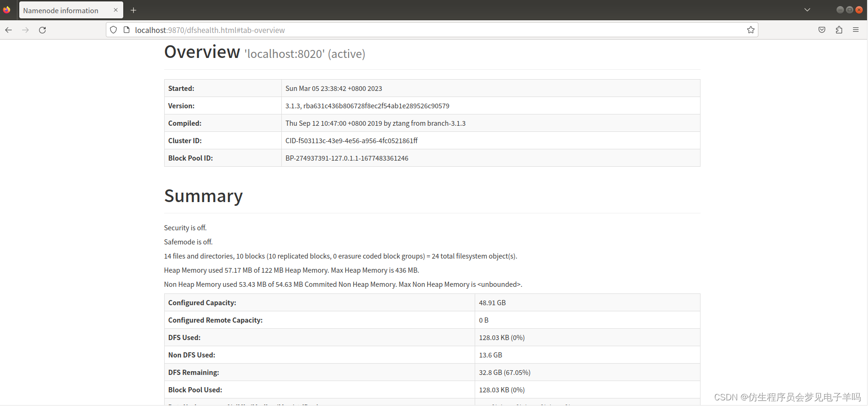This screenshot has height=406, width=868.
Task: Click the Heap Memory used 57.17 MB line
Action: point(292,270)
